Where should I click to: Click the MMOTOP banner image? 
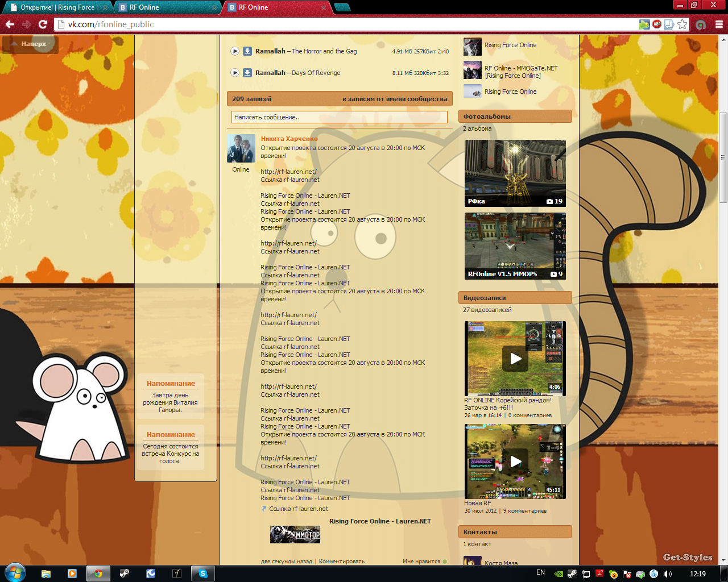click(x=295, y=534)
